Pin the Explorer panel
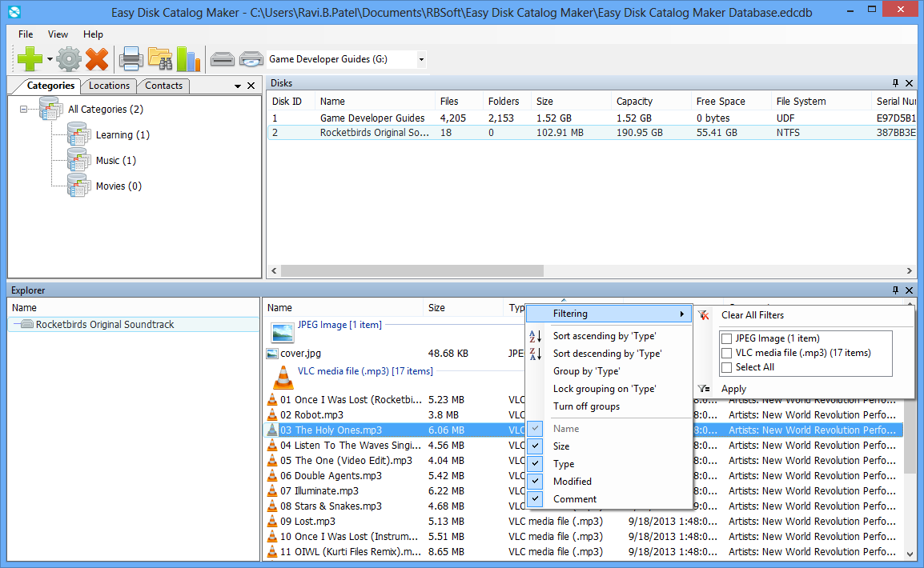This screenshot has width=924, height=568. pyautogui.click(x=895, y=290)
